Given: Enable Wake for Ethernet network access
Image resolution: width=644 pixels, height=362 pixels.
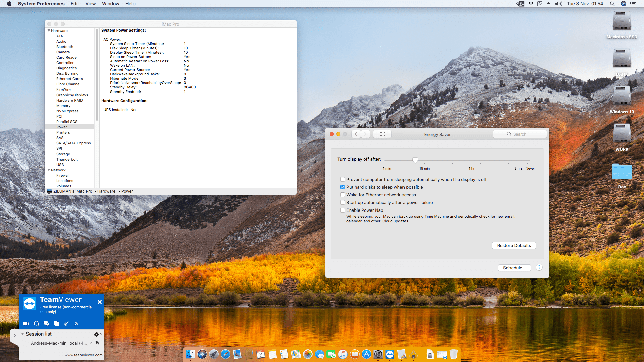Looking at the screenshot, I should (x=343, y=195).
